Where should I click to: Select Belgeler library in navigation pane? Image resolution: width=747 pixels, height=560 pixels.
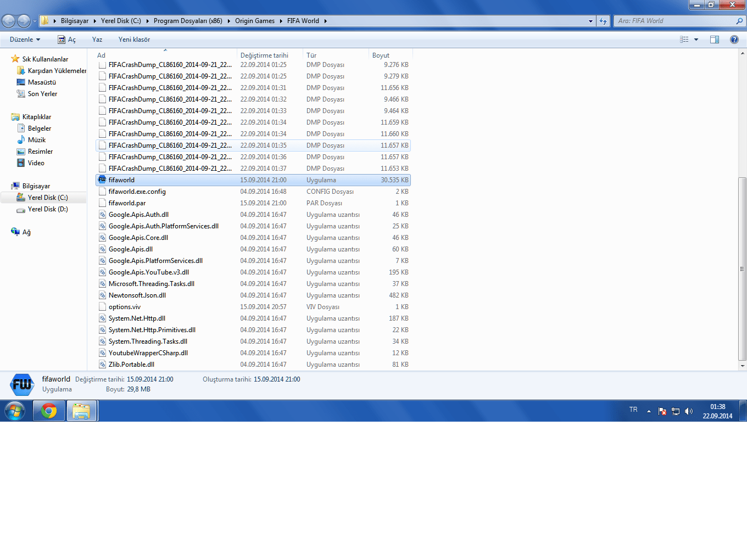(40, 128)
